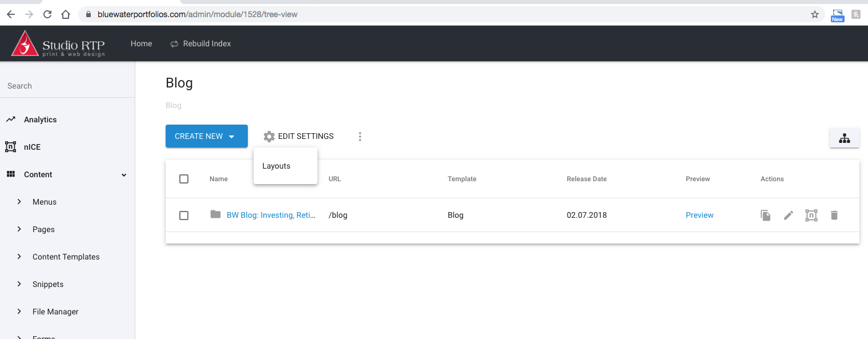
Task: Expand the Menus tree item
Action: (x=19, y=202)
